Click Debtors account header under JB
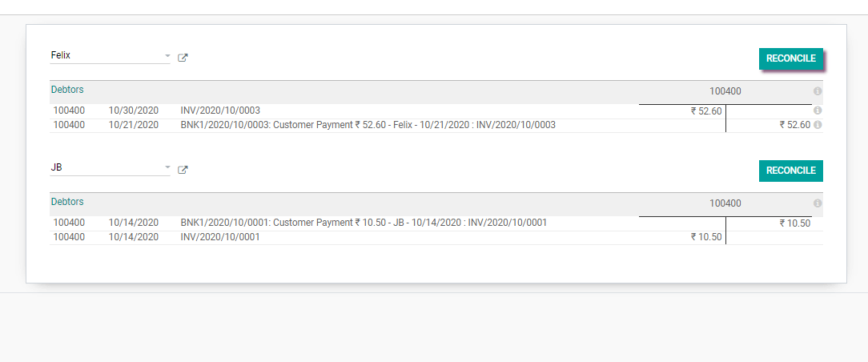This screenshot has height=362, width=868. click(x=67, y=202)
